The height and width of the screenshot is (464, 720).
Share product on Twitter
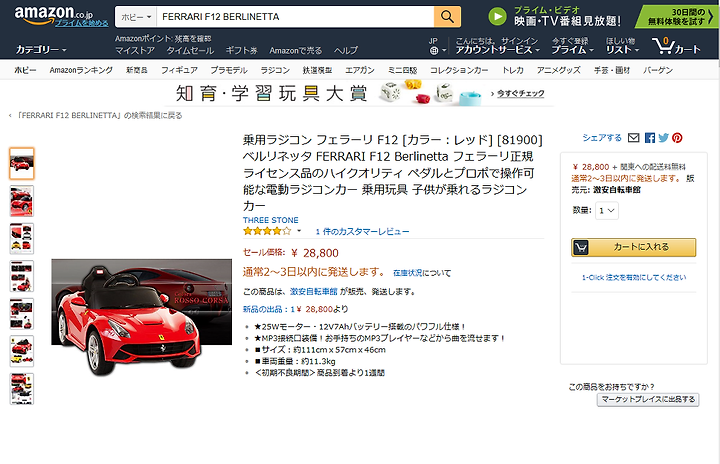[664, 138]
